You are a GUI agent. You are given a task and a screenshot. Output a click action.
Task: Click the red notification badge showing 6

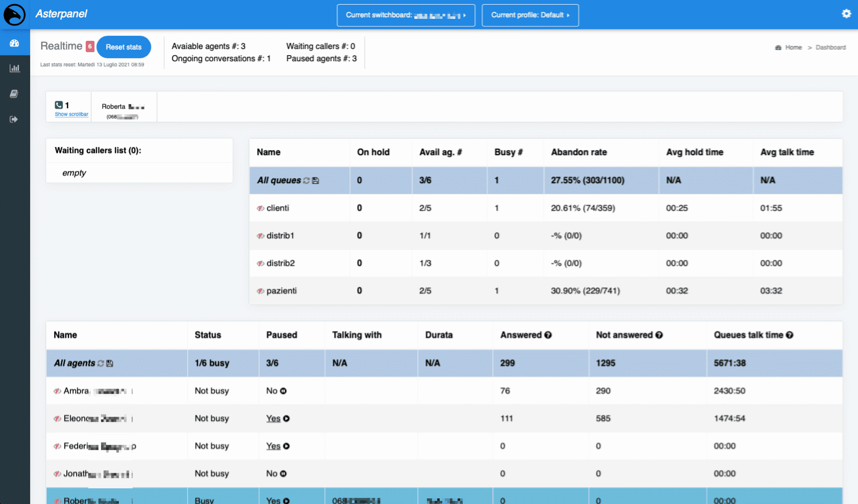point(90,46)
